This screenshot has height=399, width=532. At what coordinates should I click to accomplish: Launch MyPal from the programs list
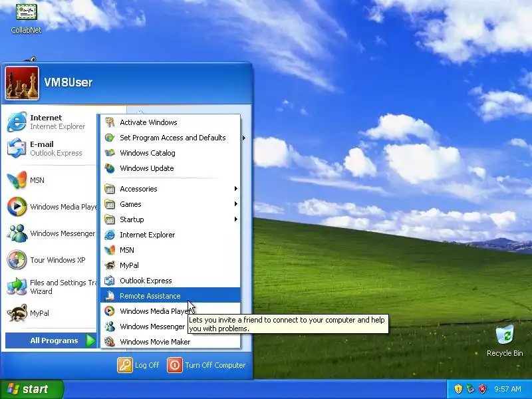coord(170,265)
